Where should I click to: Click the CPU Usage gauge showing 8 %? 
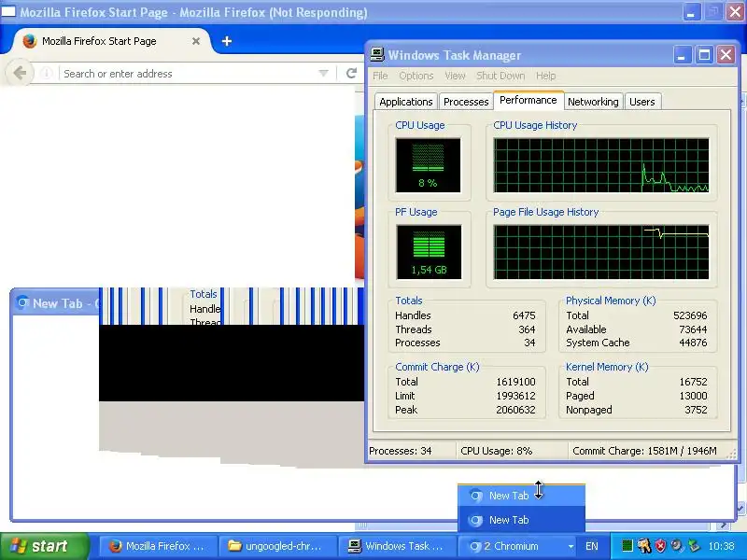click(x=428, y=165)
